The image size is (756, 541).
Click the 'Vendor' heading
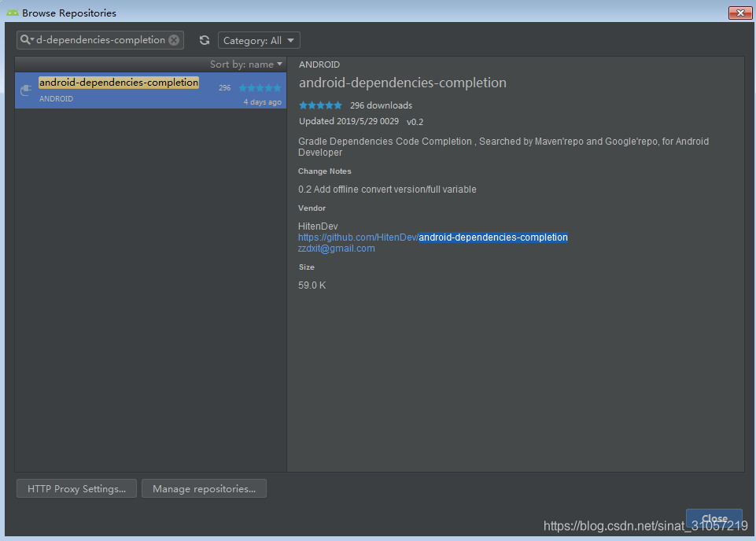point(312,208)
